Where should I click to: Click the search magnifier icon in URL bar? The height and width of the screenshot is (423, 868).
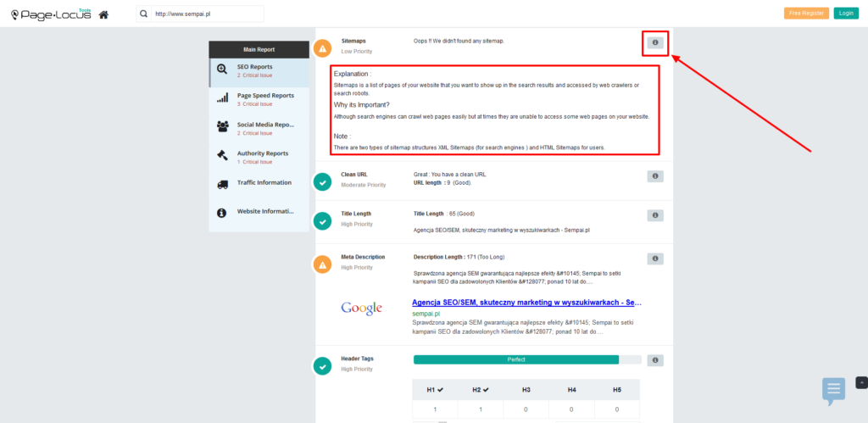pyautogui.click(x=143, y=14)
